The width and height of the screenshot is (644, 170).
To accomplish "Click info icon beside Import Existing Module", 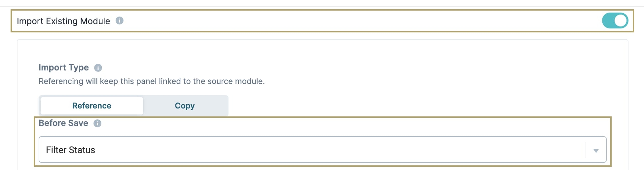I will tap(120, 21).
